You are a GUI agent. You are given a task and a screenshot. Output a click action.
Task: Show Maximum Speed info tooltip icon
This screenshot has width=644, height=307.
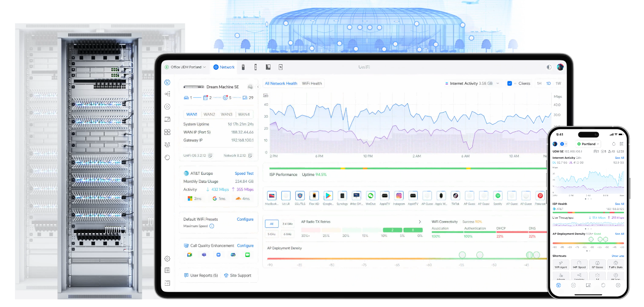[x=212, y=226]
